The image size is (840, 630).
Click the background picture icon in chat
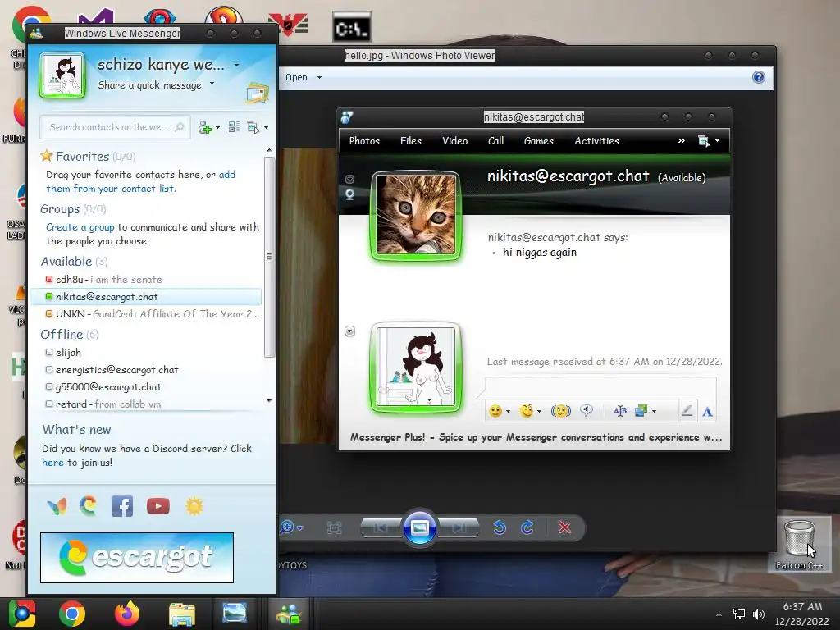[641, 411]
